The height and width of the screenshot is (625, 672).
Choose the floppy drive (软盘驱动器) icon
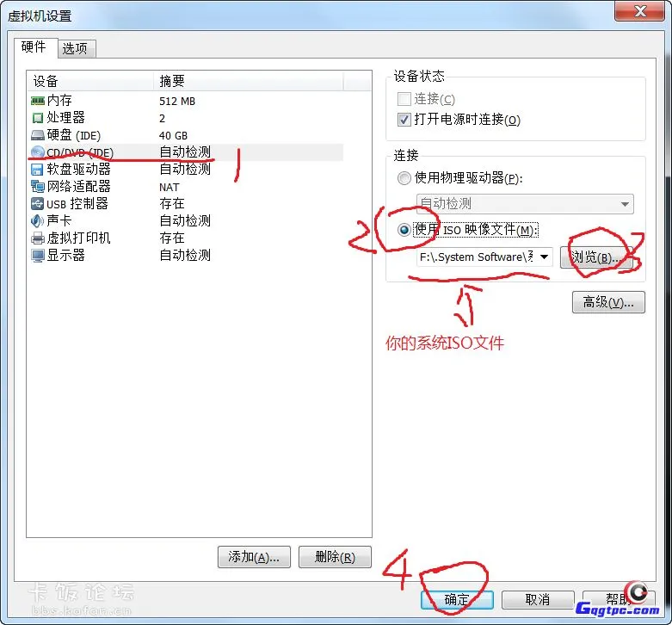37,170
